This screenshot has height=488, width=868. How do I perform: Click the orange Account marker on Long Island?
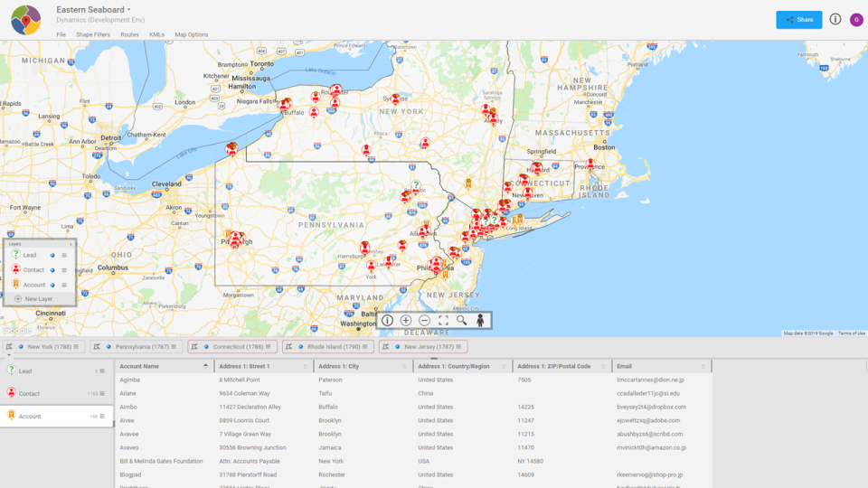click(519, 221)
